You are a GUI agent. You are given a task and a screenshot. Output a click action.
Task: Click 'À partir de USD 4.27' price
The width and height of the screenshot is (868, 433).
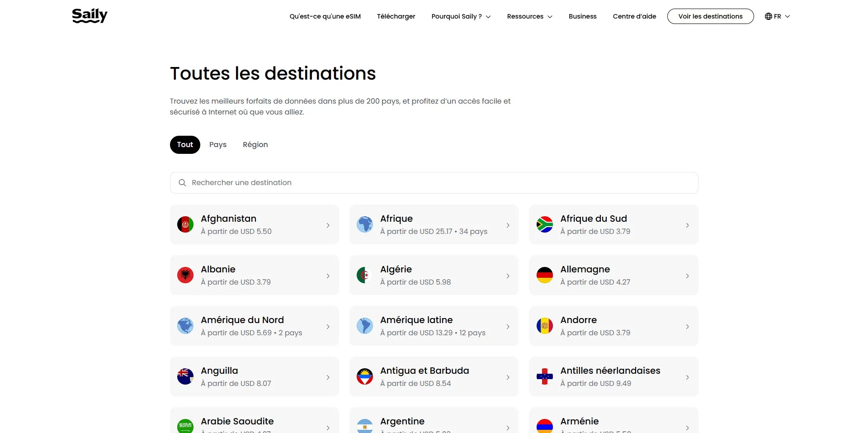click(x=595, y=282)
